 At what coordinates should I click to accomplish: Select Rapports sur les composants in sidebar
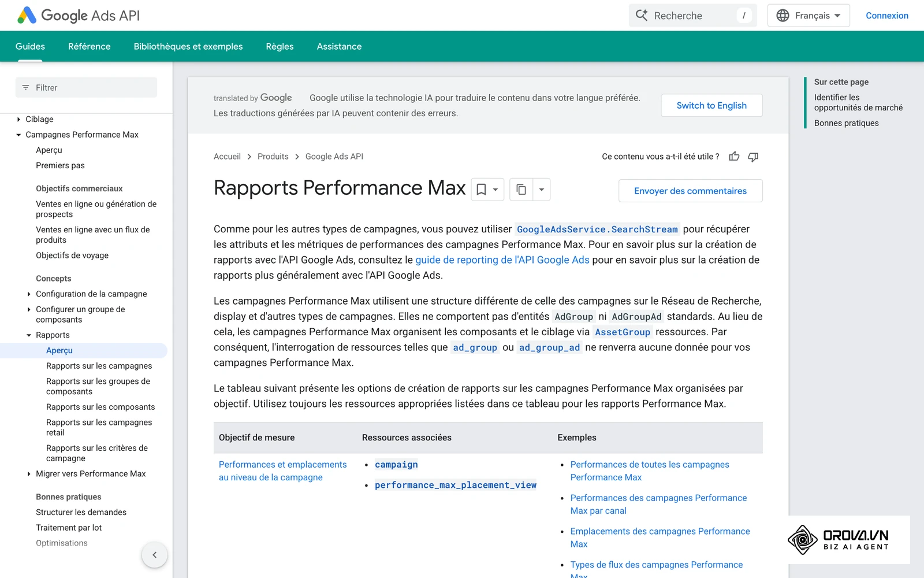click(100, 407)
